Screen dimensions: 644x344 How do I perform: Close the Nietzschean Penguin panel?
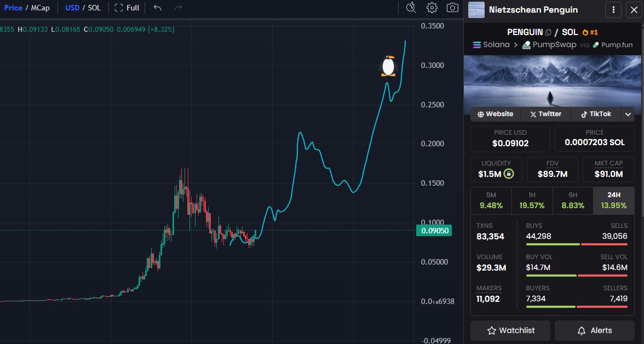634,10
